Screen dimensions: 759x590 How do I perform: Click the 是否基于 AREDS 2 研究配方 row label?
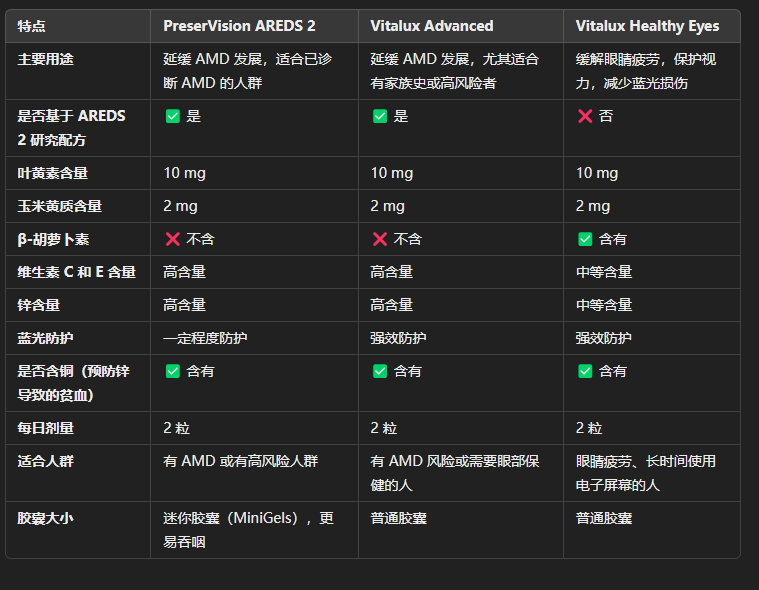(71, 128)
